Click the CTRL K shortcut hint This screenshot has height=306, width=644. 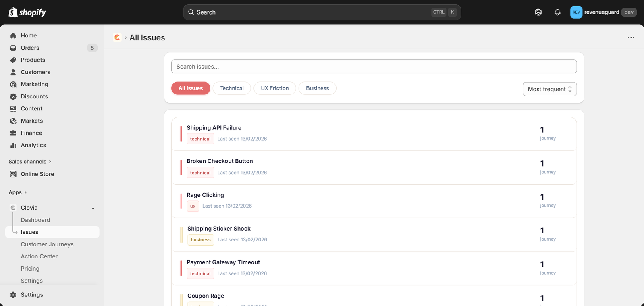(x=444, y=12)
